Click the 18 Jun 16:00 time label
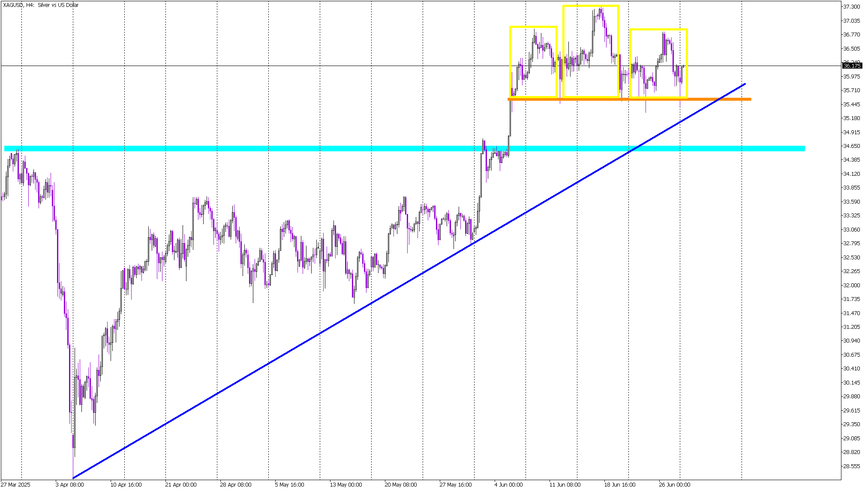 click(x=620, y=485)
